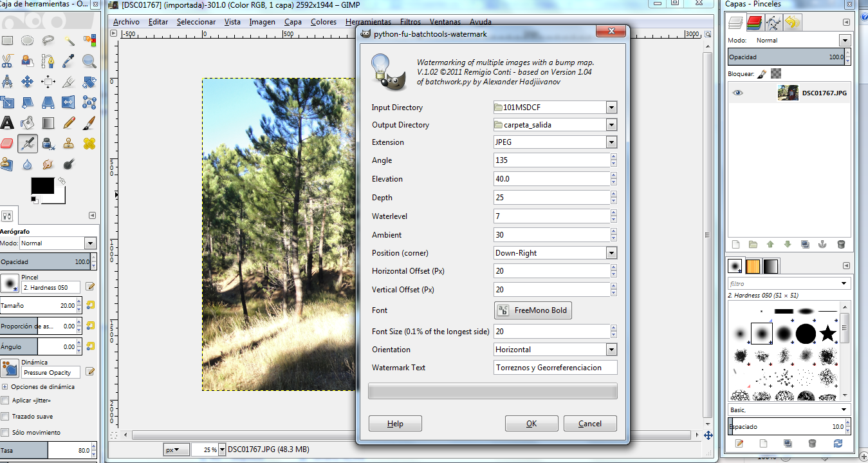Choose the Pencil tool

(x=69, y=122)
